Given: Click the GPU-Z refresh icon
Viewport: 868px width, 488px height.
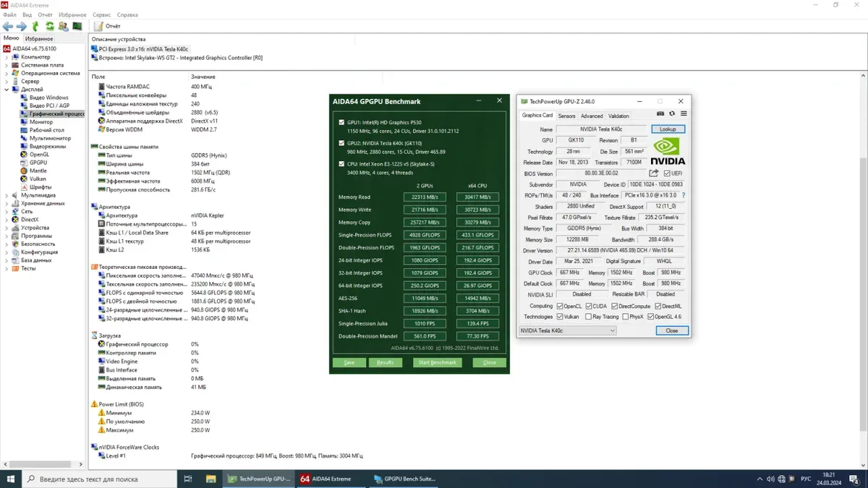Looking at the screenshot, I should pos(672,114).
